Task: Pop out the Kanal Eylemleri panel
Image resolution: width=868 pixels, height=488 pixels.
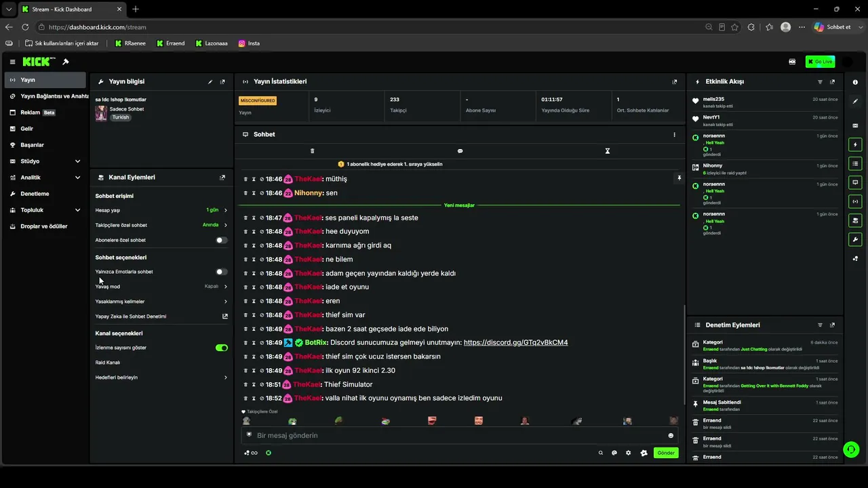Action: coord(222,178)
